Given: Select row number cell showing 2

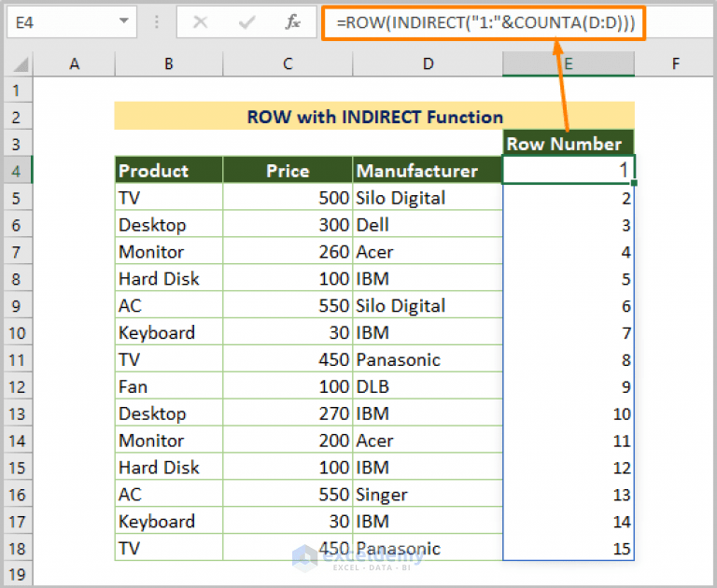Looking at the screenshot, I should 569,198.
